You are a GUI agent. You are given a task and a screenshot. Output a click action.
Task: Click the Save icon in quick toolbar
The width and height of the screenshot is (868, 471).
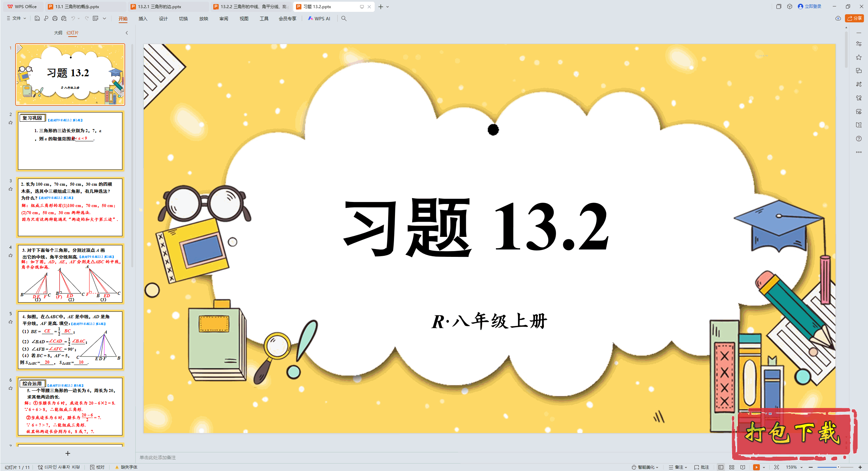click(37, 18)
